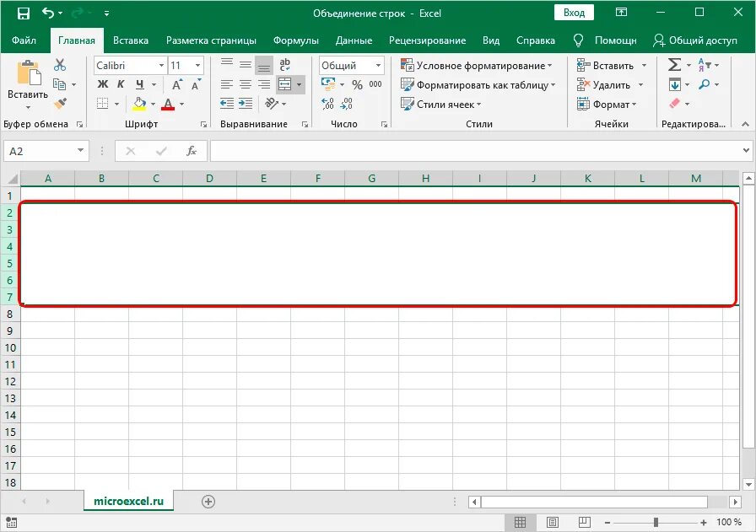This screenshot has width=756, height=532.
Task: Toggle bottom align button
Action: point(264,65)
